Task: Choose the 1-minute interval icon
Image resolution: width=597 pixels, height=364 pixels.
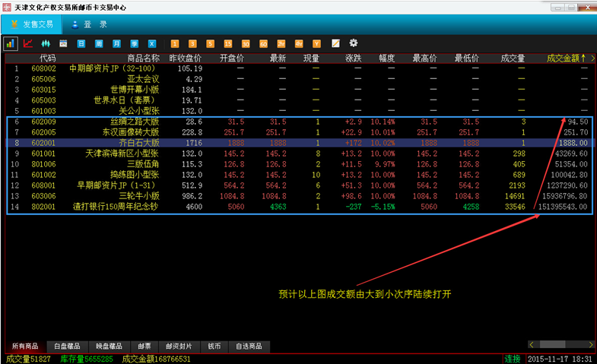Action: click(x=175, y=43)
